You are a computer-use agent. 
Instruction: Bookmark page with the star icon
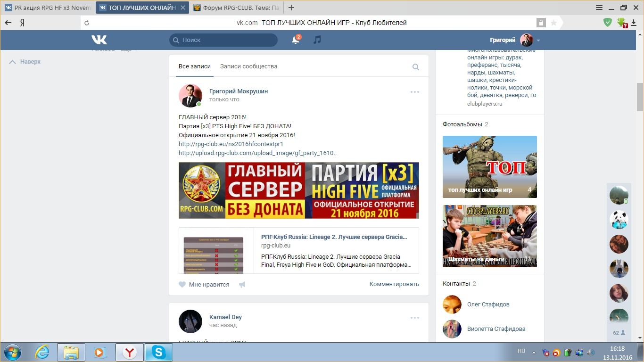click(553, 23)
